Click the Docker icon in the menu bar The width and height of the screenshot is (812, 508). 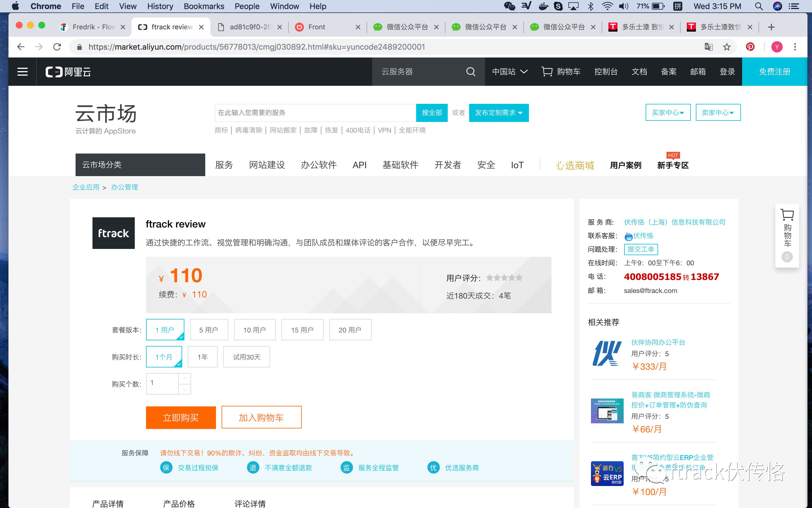coord(543,6)
